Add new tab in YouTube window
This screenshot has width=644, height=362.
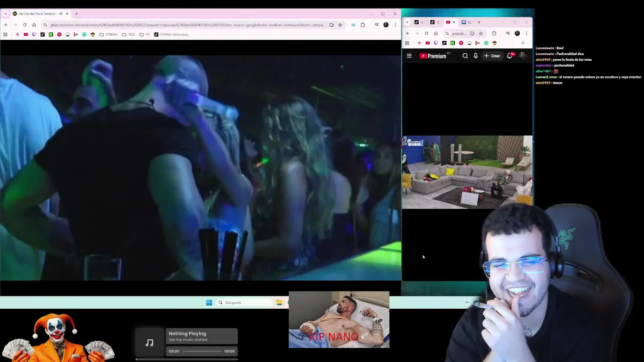point(479,22)
